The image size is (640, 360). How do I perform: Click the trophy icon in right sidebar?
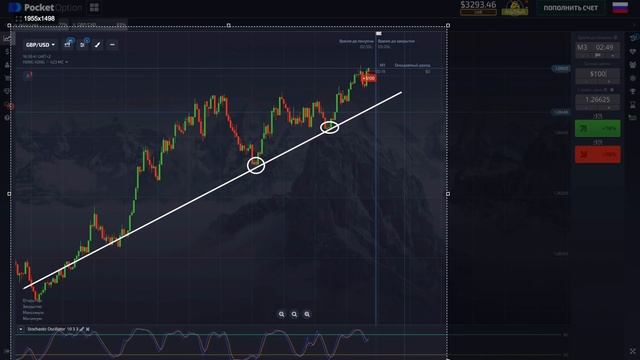click(x=633, y=91)
